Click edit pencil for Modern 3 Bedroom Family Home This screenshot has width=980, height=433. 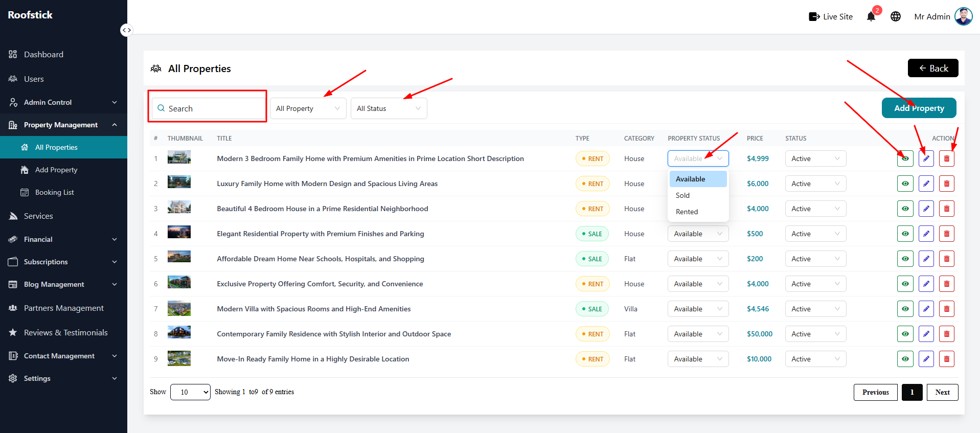click(x=926, y=158)
